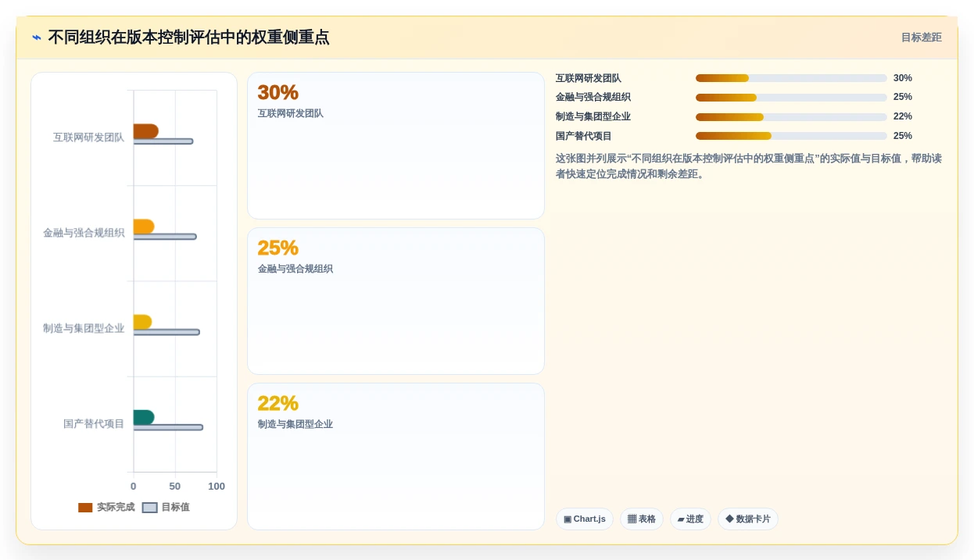
Task: Click the 国产替代项目 teal actual bar
Action: [x=144, y=417]
